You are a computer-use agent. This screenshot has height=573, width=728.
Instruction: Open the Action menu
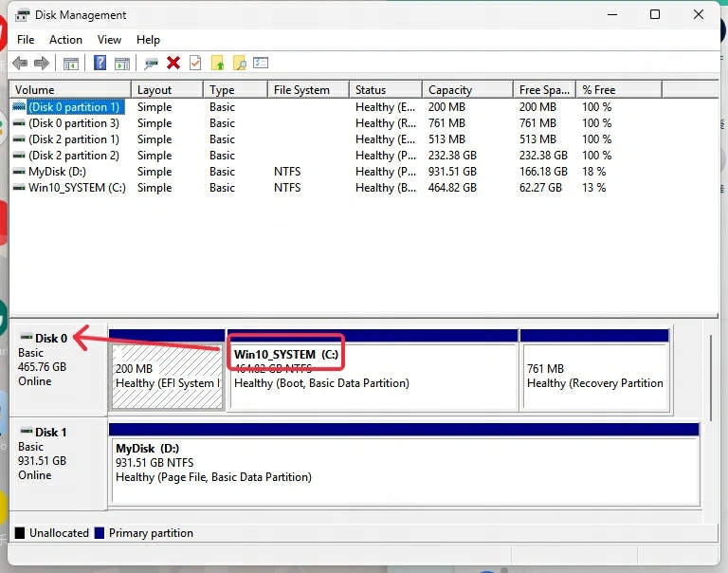click(65, 40)
